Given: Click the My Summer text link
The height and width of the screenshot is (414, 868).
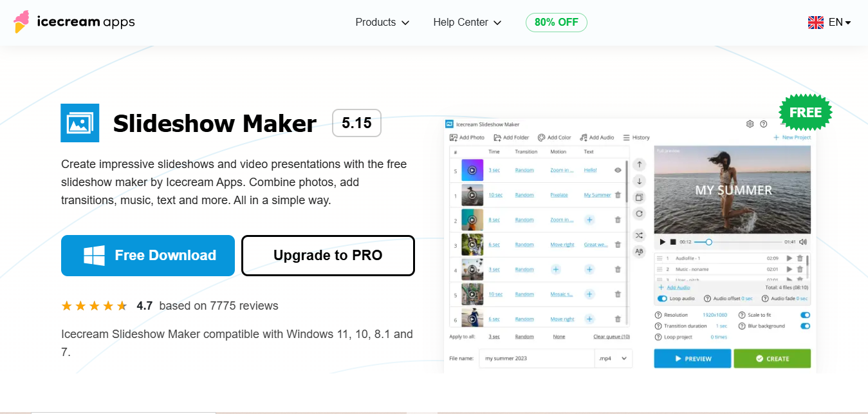Looking at the screenshot, I should tap(597, 195).
